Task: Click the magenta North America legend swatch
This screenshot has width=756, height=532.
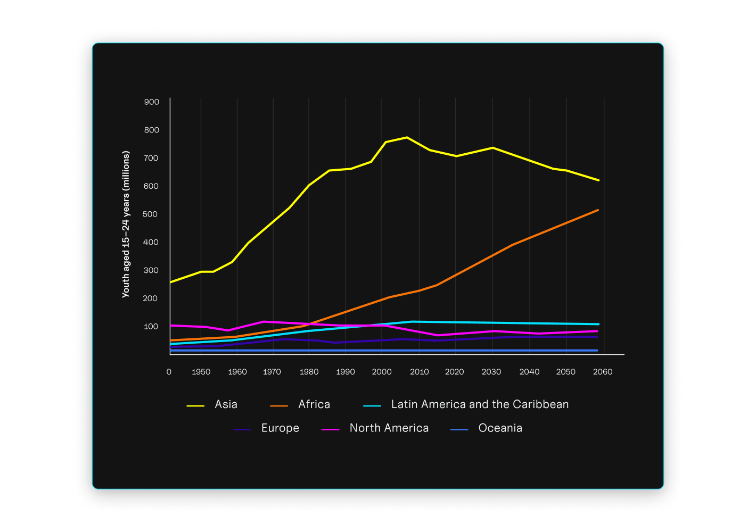Action: click(331, 429)
